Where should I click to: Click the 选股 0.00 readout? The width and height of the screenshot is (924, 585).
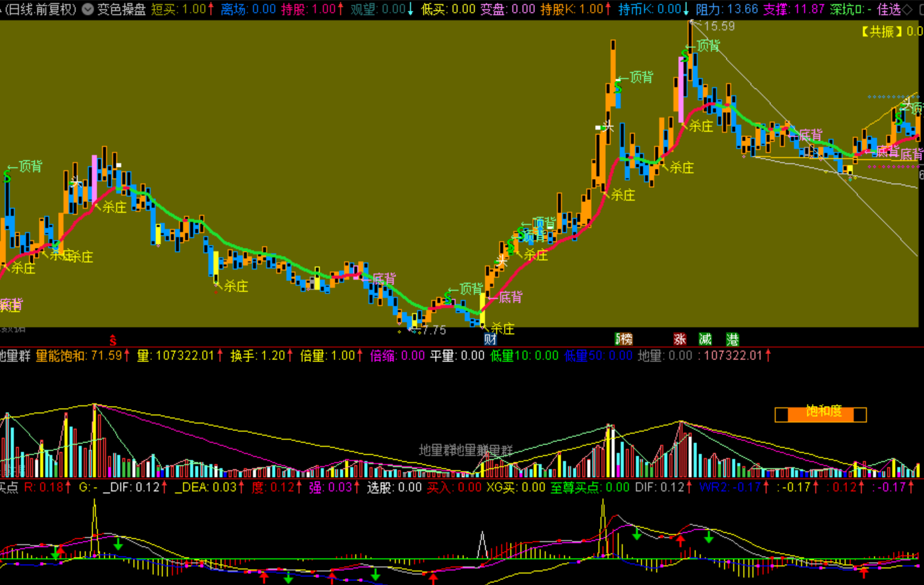pos(394,487)
